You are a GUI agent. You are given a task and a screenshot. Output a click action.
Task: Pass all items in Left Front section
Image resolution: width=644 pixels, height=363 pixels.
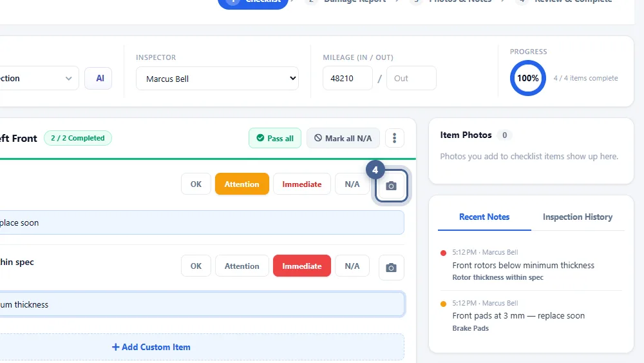(275, 138)
